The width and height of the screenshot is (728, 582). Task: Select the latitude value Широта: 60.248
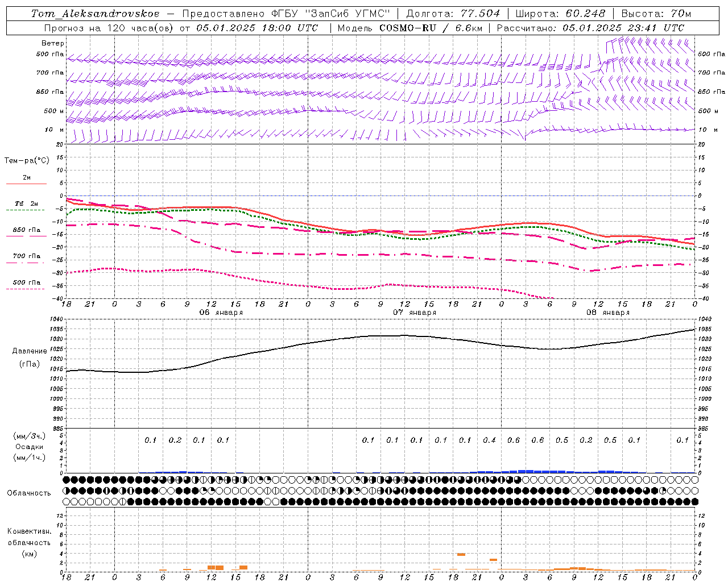tap(560, 14)
